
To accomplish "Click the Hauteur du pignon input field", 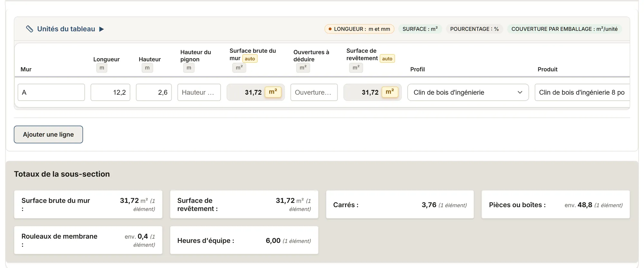I will pos(199,92).
